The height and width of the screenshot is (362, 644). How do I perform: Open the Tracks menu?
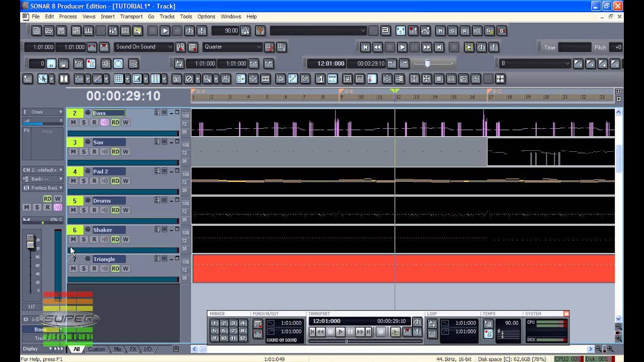click(167, 17)
